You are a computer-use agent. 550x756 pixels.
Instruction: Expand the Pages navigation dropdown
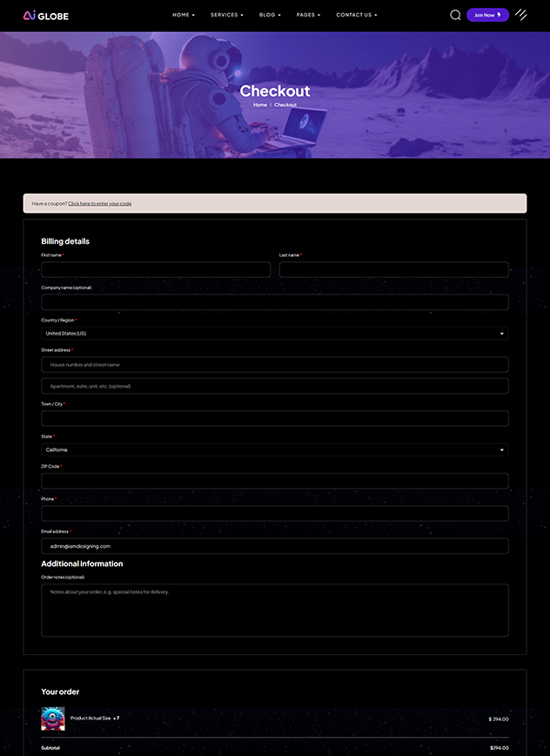(x=308, y=15)
